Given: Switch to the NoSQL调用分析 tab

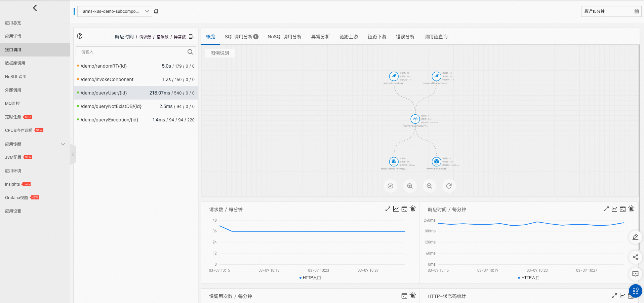Looking at the screenshot, I should click(x=285, y=37).
